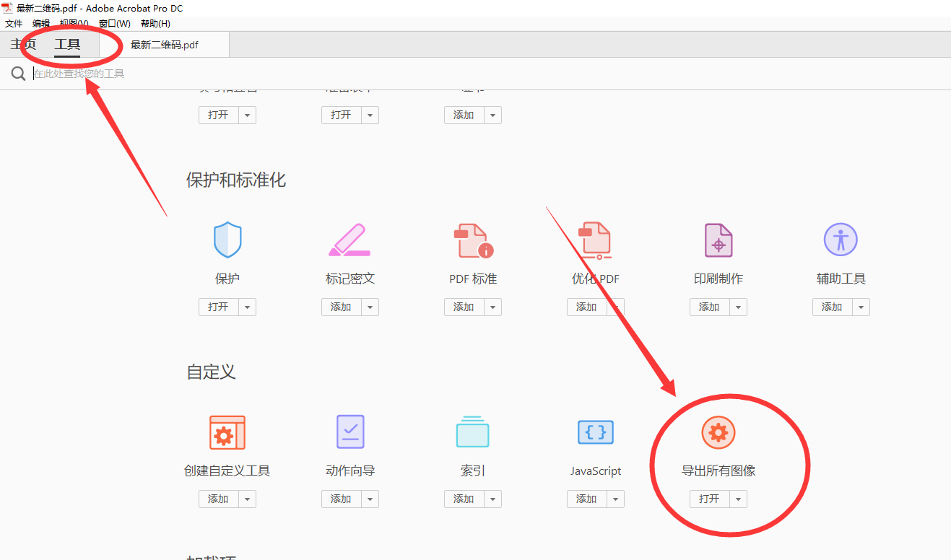Viewport: 951px width, 560px height.
Task: Click the 保护 shield icon
Action: pos(227,240)
